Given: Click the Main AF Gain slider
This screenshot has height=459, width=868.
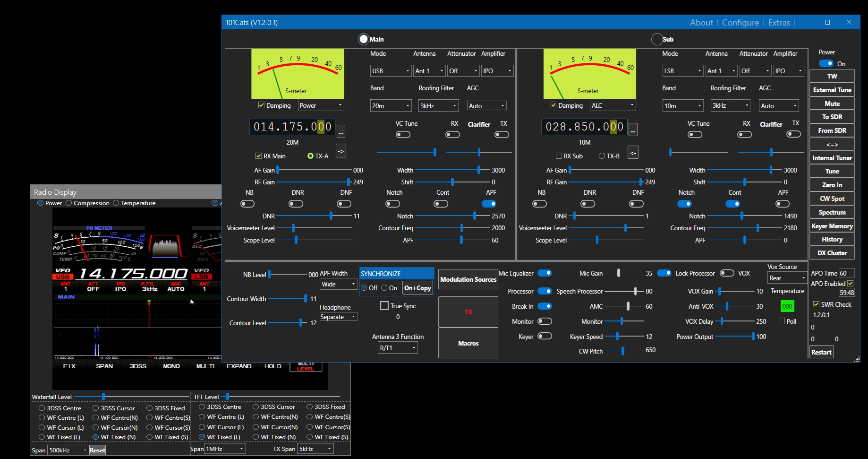Looking at the screenshot, I should click(314, 170).
